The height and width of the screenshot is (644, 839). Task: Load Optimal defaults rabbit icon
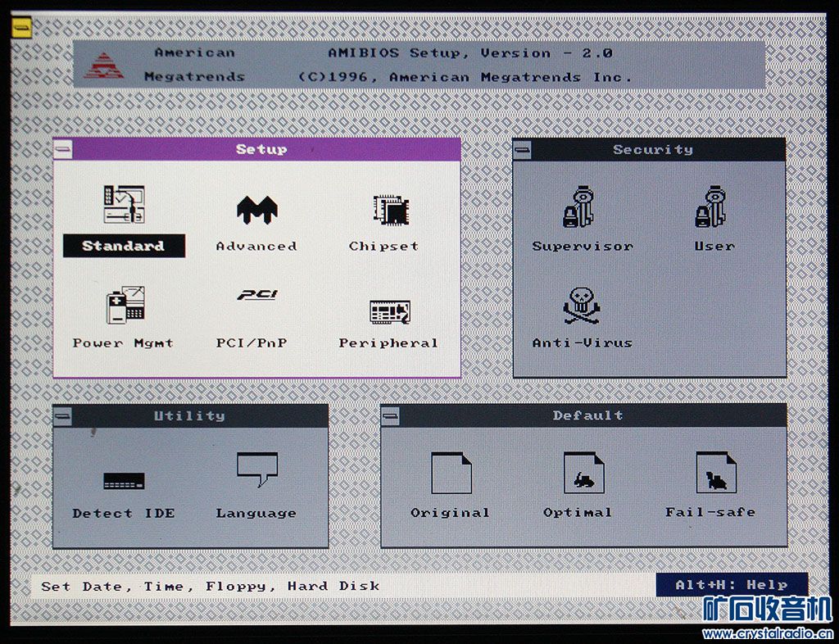click(x=583, y=473)
